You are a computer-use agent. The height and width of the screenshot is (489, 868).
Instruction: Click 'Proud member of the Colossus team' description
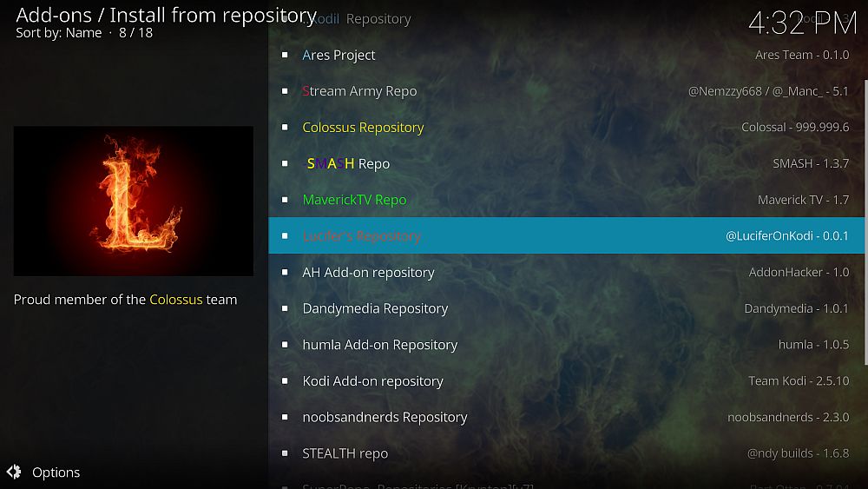coord(126,300)
